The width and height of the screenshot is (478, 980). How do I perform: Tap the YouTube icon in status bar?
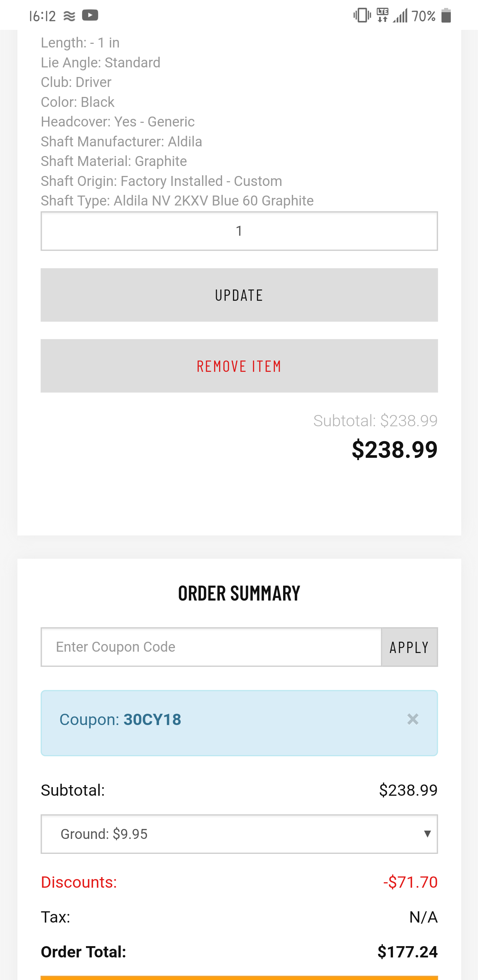90,16
